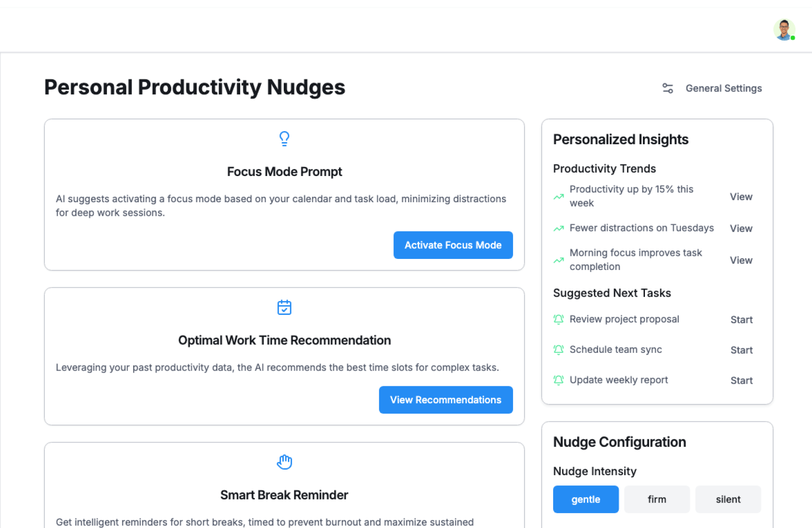Switch nudge intensity to firm
The image size is (812, 528).
coord(656,499)
